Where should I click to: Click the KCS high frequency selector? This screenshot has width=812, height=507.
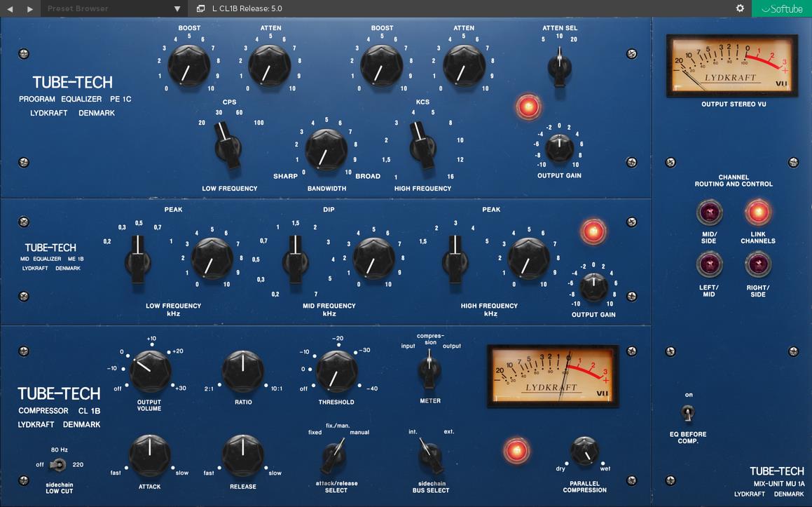point(422,146)
